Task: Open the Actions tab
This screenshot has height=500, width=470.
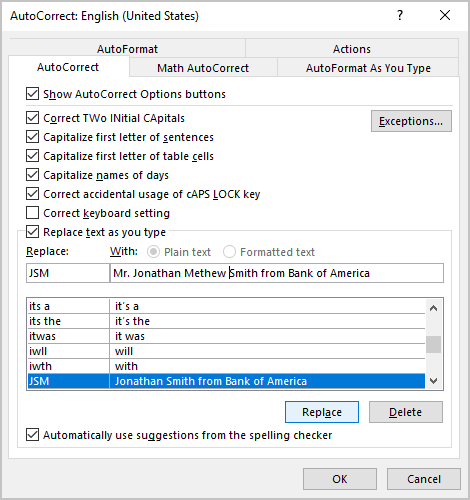Action: tap(352, 49)
